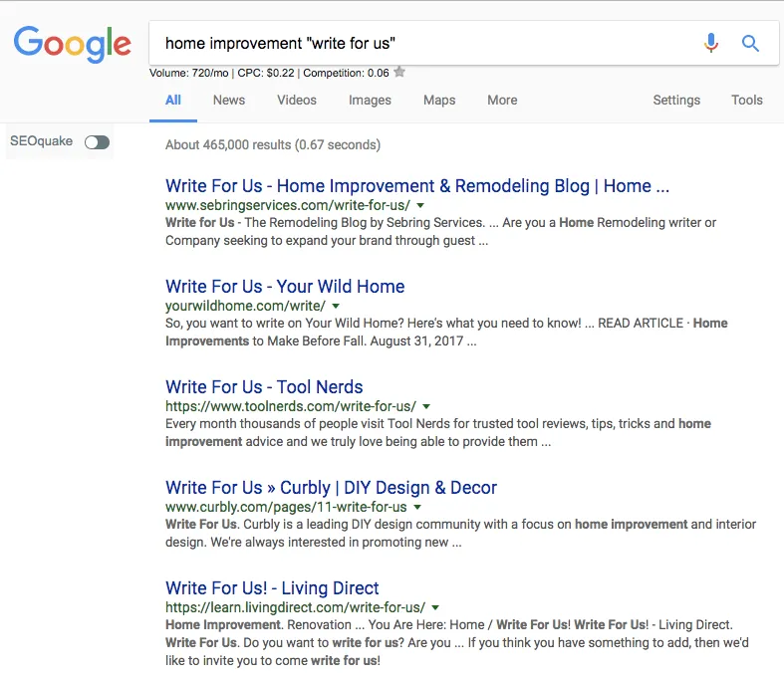Open the Write For Us! - Living Direct result
The width and height of the screenshot is (784, 680).
point(272,588)
